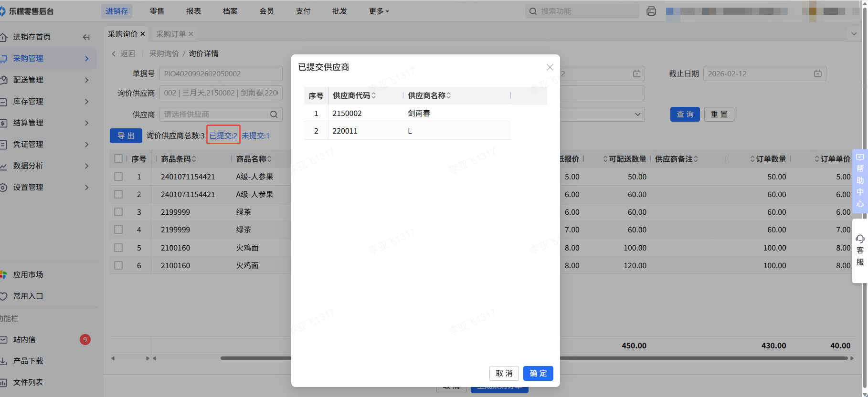Open the 截止日期 calendar icon
Screen dimensions: 868x397
[817, 73]
